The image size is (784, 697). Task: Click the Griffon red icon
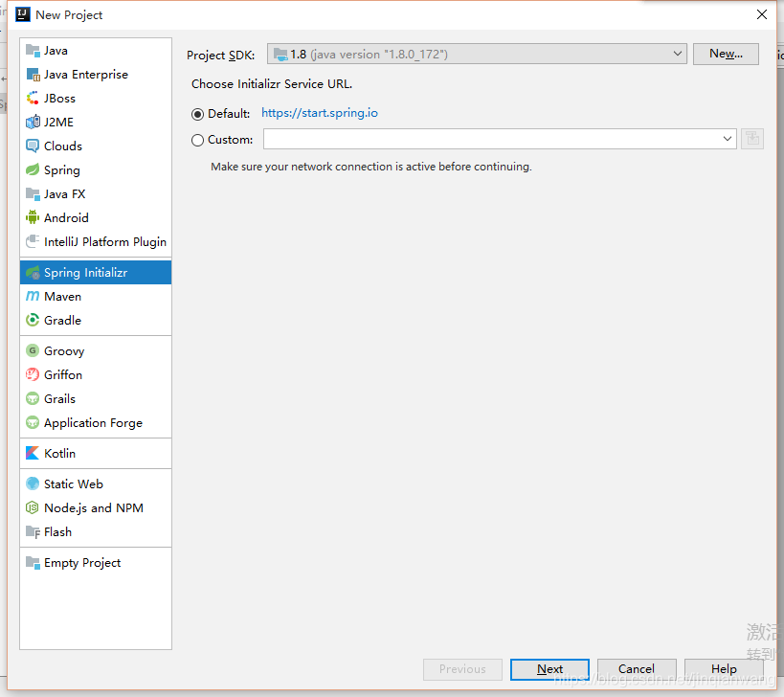pos(33,374)
